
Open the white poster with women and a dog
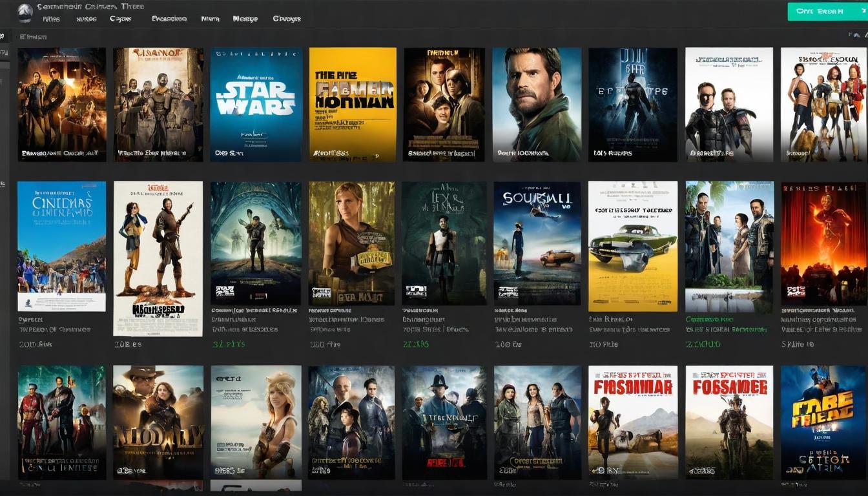click(823, 104)
